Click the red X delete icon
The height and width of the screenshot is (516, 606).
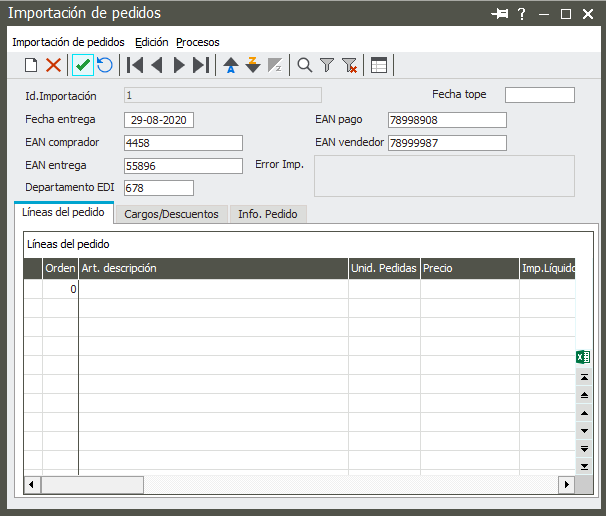click(x=54, y=65)
